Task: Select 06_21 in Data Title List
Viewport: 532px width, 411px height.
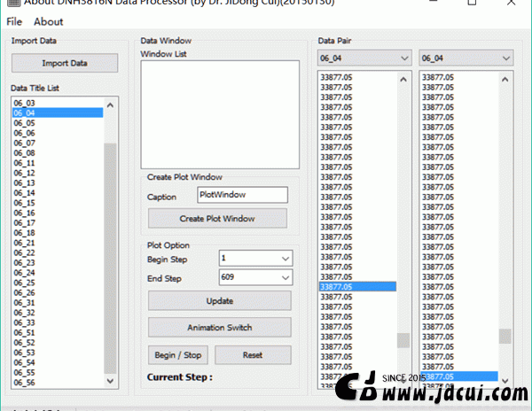Action: click(25, 243)
